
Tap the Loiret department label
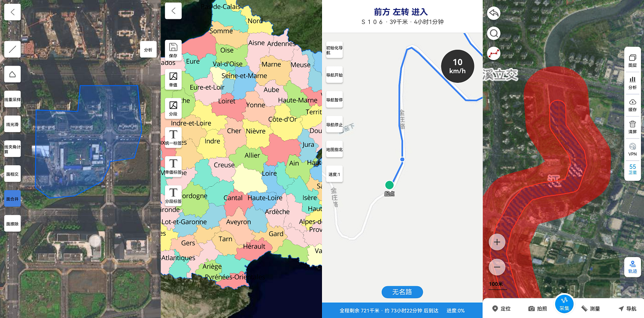[227, 101]
